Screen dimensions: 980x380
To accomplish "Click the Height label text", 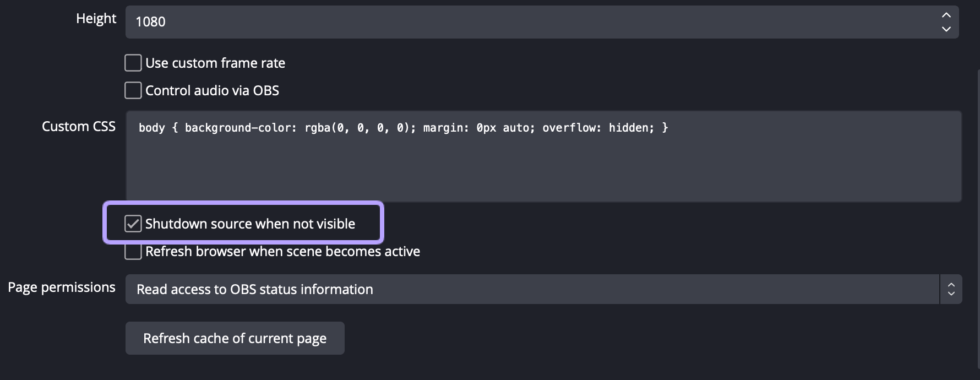I will [x=96, y=19].
